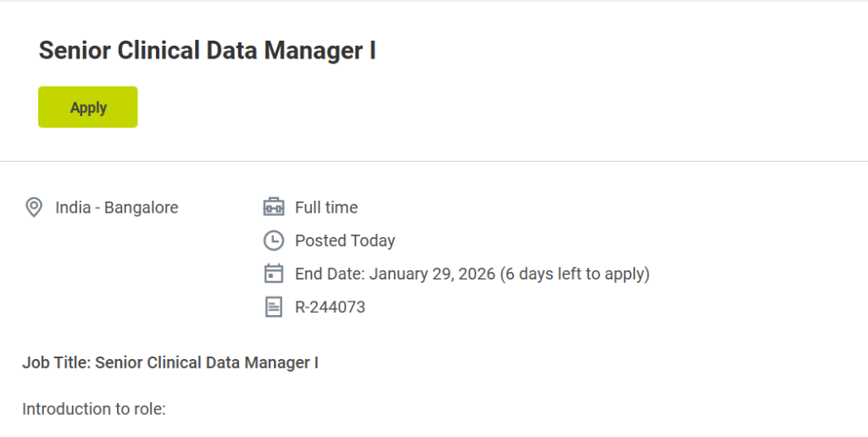Click the 6 days left to apply note
The height and width of the screenshot is (437, 868).
(x=575, y=274)
